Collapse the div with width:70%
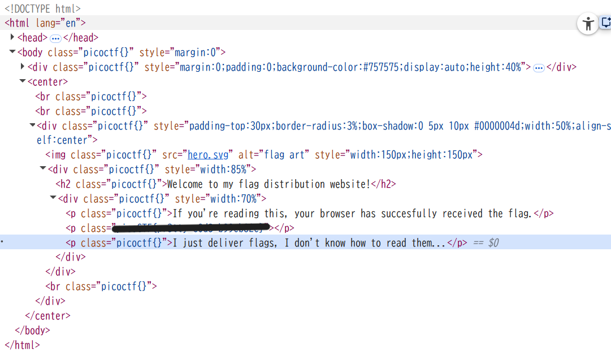 coord(53,198)
